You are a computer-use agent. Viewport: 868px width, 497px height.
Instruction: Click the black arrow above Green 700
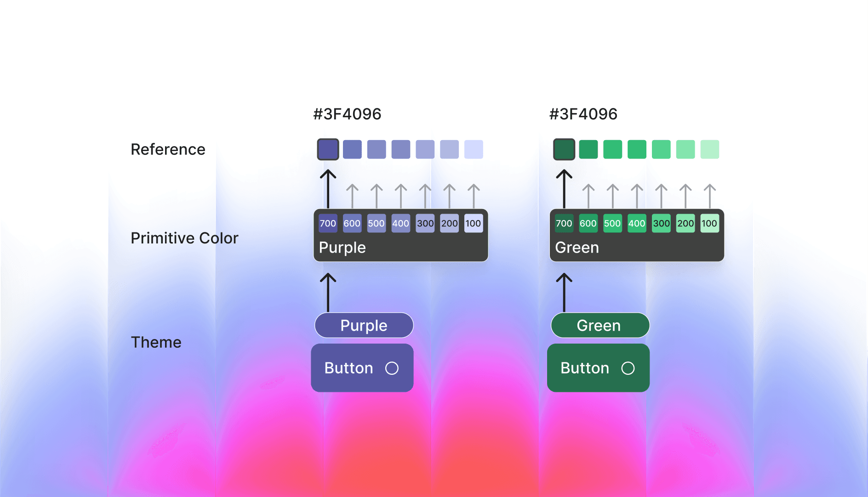[564, 189]
